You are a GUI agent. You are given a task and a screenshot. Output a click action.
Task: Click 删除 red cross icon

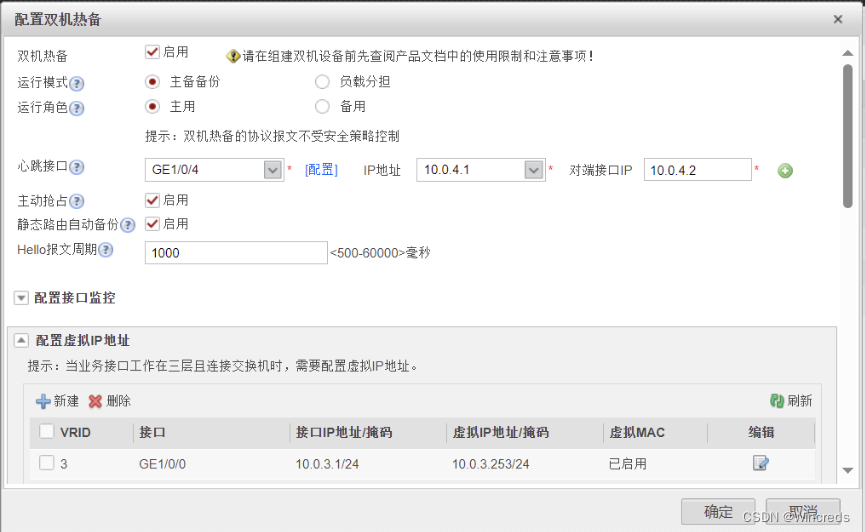click(95, 401)
